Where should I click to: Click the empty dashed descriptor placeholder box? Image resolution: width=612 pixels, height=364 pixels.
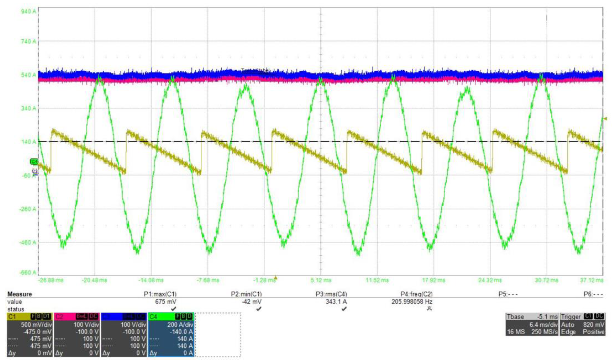tap(218, 335)
